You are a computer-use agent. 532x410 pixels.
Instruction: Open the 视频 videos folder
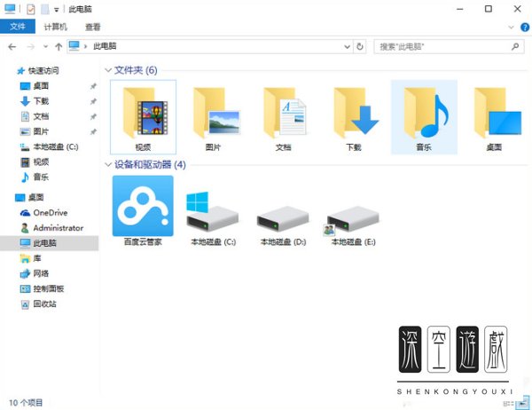coord(143,117)
